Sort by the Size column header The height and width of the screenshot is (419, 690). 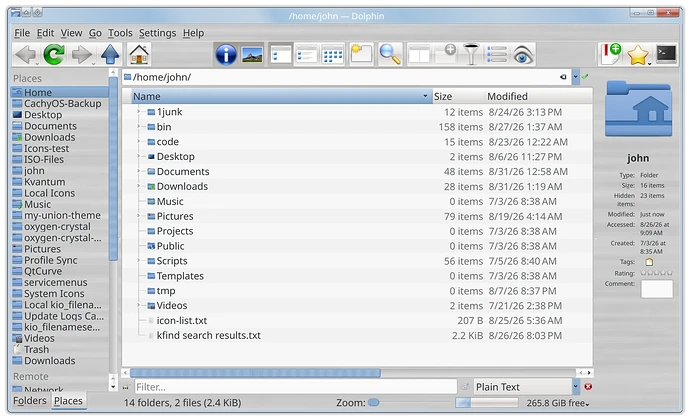point(458,96)
